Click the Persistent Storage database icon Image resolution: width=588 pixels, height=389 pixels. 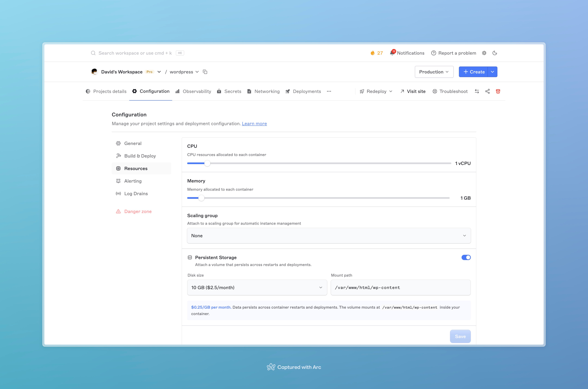coord(190,257)
